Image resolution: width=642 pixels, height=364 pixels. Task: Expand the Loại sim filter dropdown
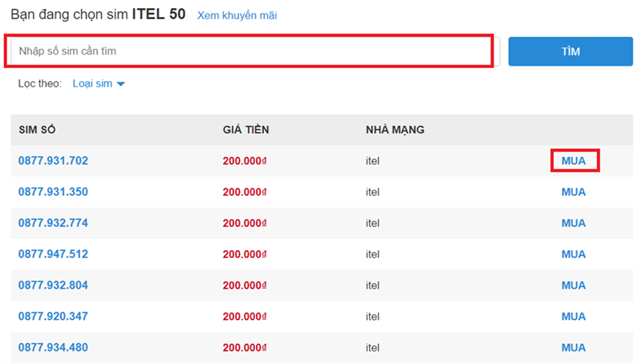[x=93, y=83]
